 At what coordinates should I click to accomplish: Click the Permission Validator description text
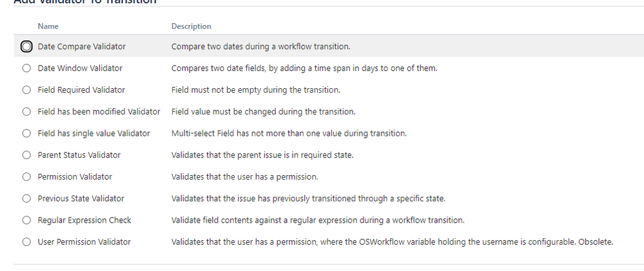tap(245, 177)
